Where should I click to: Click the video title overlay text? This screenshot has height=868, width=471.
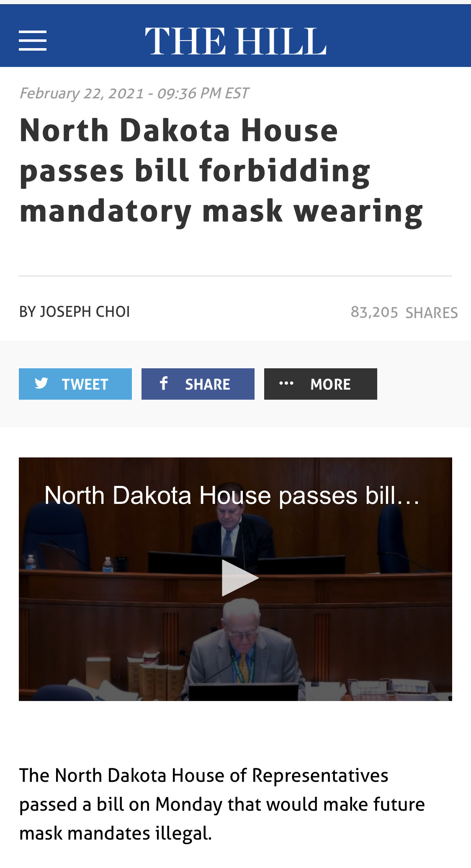[232, 496]
